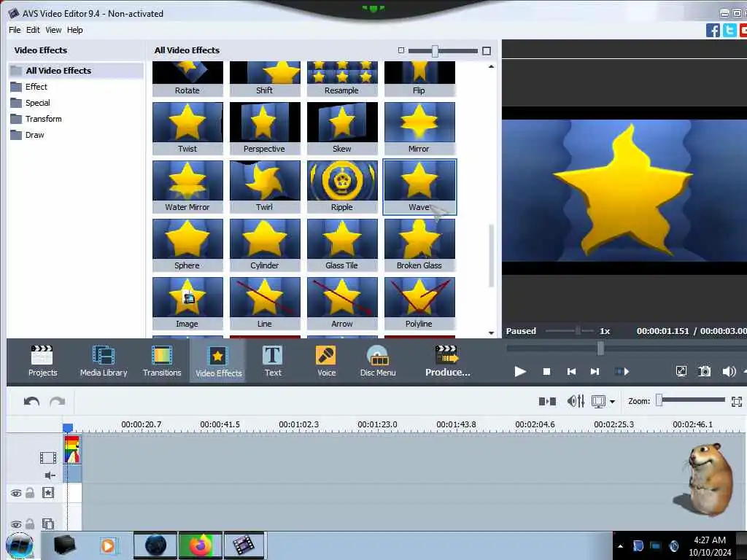
Task: Select the Sphere effect
Action: (187, 245)
